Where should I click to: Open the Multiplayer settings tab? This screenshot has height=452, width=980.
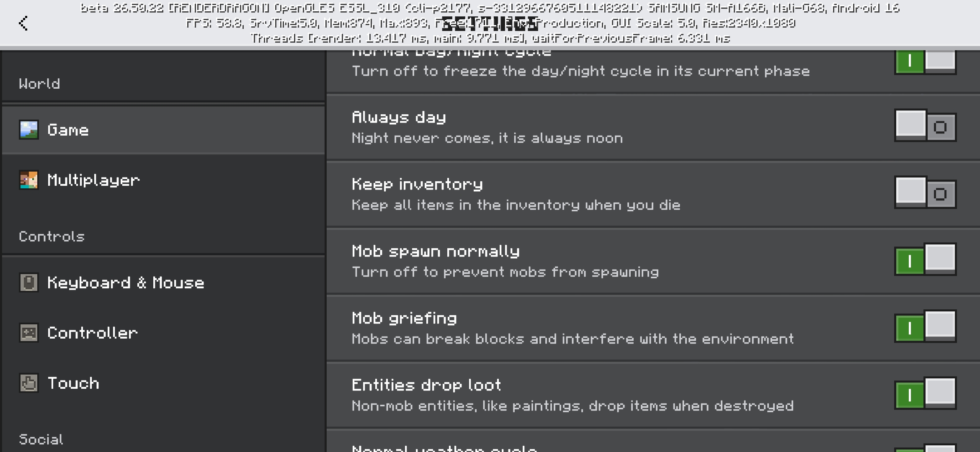pyautogui.click(x=163, y=180)
